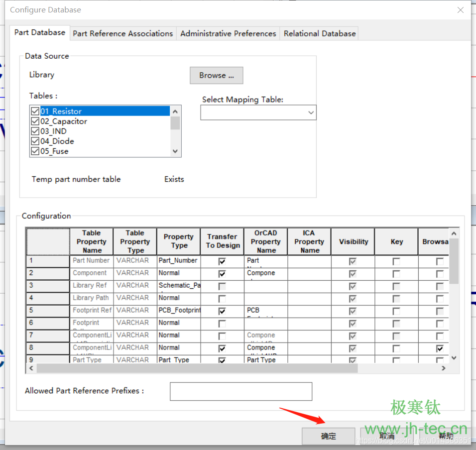
Task: Toggle the 02_Capacitor table checkbox
Action: click(35, 121)
